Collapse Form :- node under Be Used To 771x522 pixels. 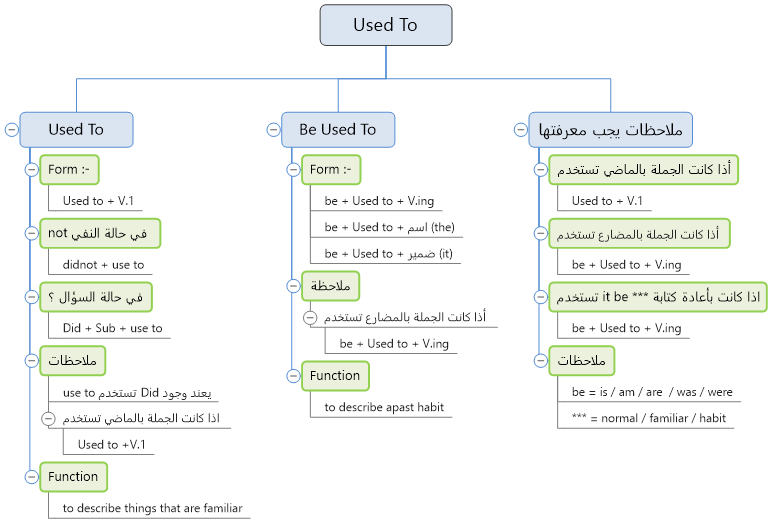point(294,170)
